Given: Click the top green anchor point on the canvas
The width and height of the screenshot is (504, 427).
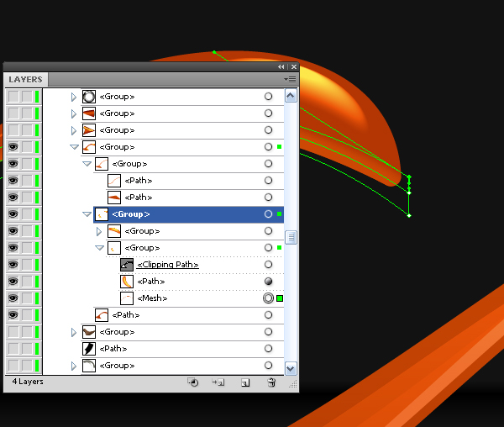Looking at the screenshot, I should tap(214, 52).
